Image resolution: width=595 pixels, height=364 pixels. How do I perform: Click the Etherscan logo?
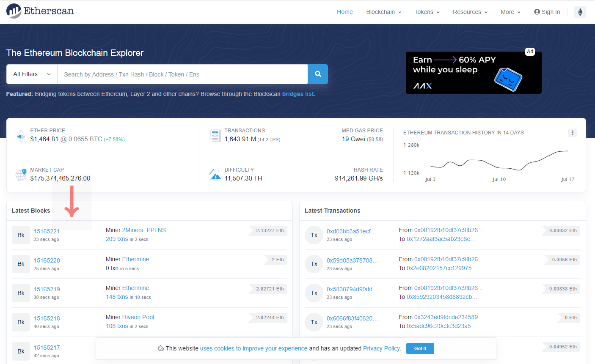point(40,11)
